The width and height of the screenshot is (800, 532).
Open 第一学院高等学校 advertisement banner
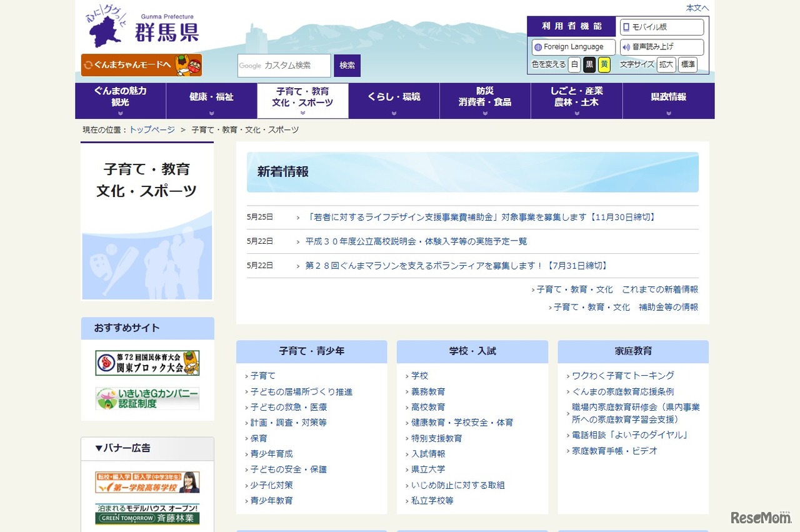(147, 482)
